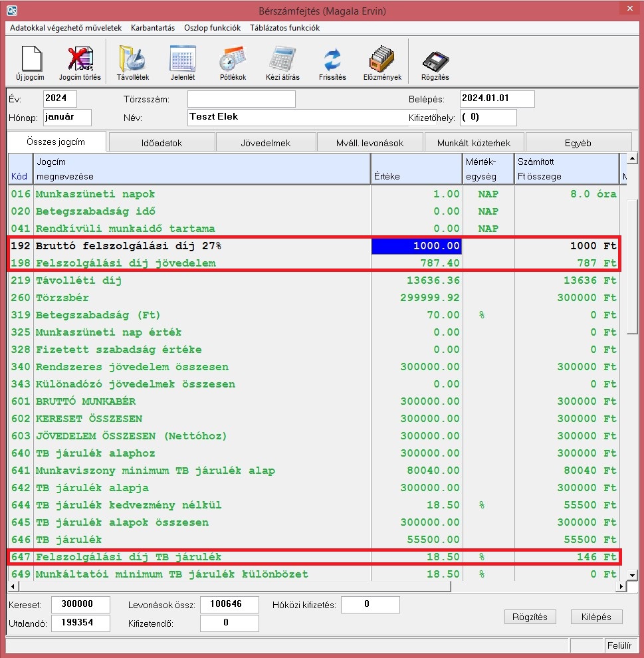The image size is (644, 658).
Task: Click the Jogcím törlés delete icon
Action: (80, 59)
